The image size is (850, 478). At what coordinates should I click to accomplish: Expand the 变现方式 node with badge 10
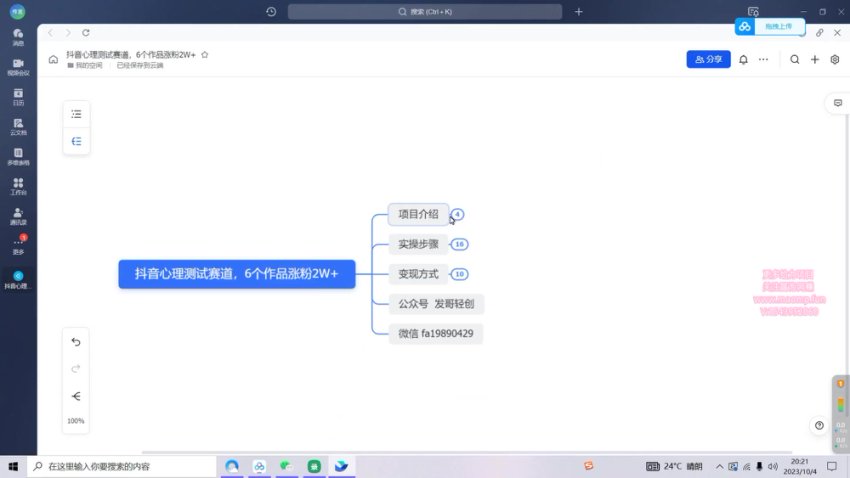(x=459, y=274)
